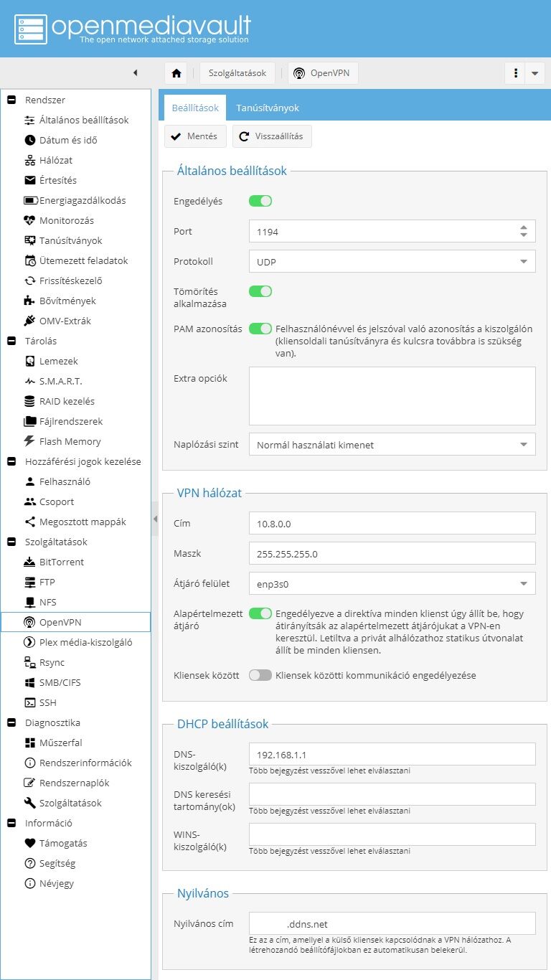The image size is (551, 980).
Task: Increase the Port value with up arrow
Action: point(524,227)
